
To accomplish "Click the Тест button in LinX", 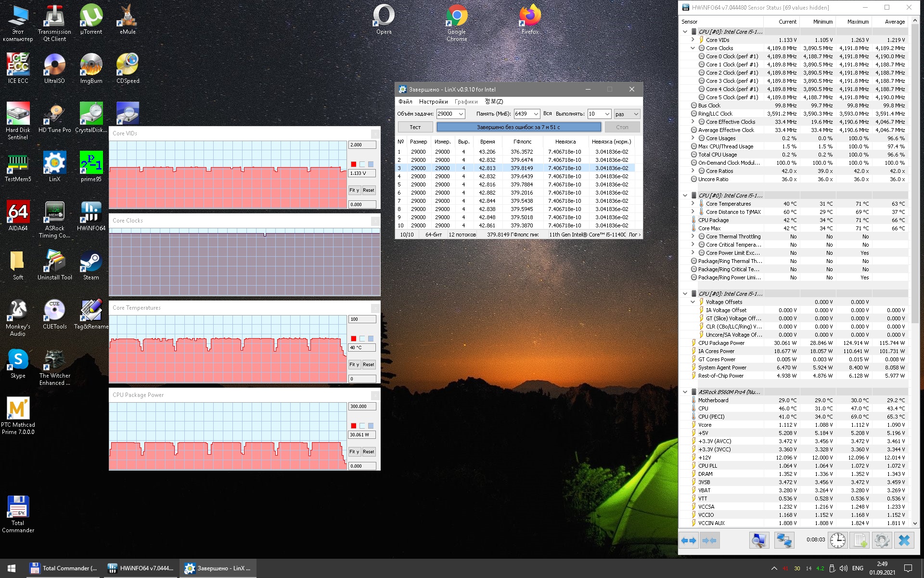I will 415,127.
